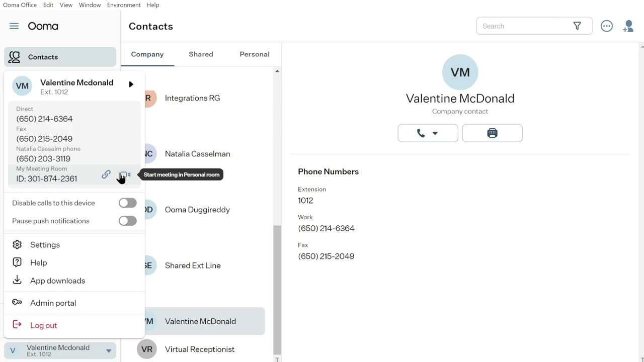Open the View menu
The image size is (644, 362).
tap(66, 5)
